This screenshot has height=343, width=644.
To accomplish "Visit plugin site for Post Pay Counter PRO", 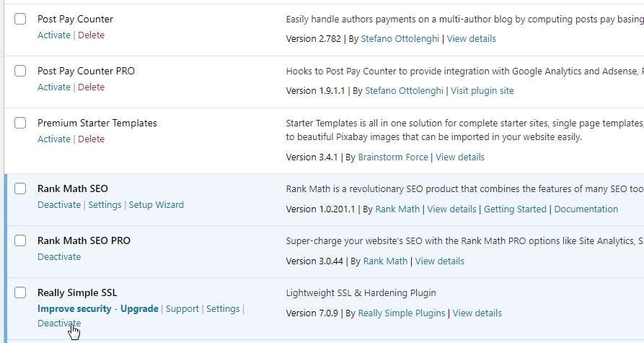I will [x=482, y=91].
